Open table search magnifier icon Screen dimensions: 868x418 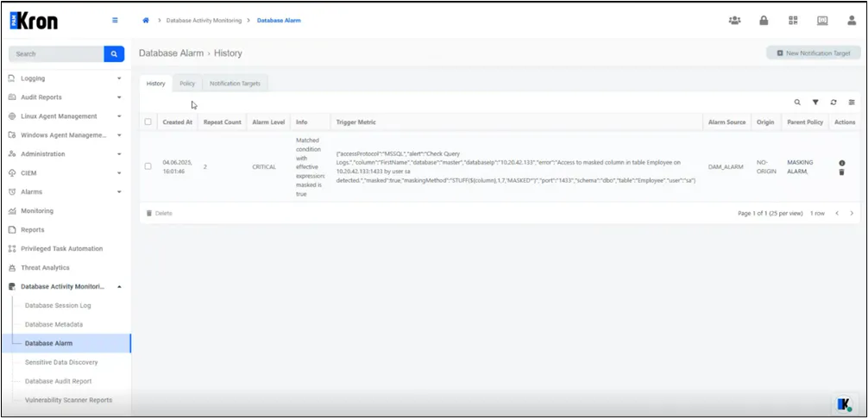point(797,103)
